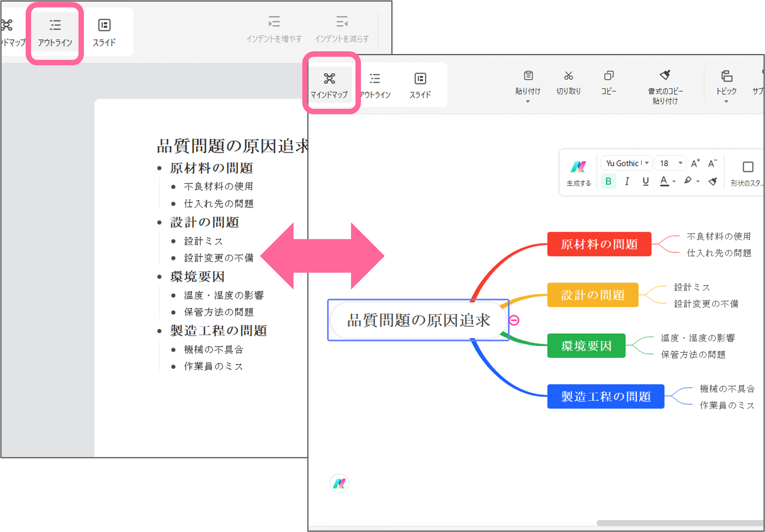Click outline item 保管方法の問題

pos(218,312)
